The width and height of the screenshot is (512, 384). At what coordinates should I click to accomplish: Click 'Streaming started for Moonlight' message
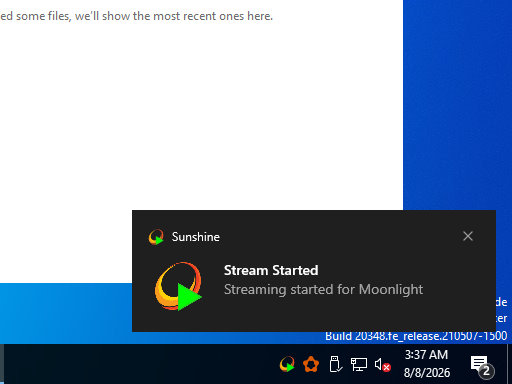coord(323,290)
